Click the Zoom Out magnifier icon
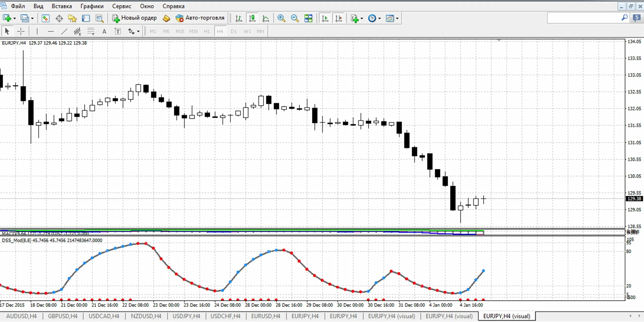The height and width of the screenshot is (322, 644). 294,18
